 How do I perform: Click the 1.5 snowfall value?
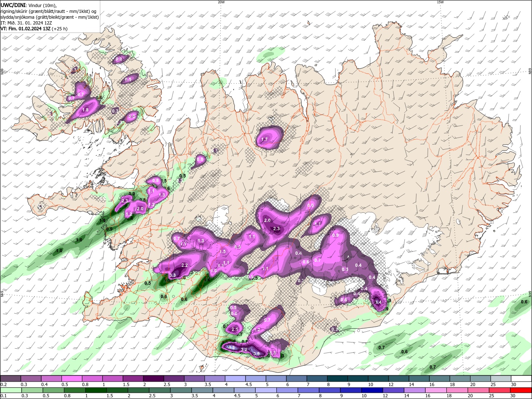tap(223, 251)
